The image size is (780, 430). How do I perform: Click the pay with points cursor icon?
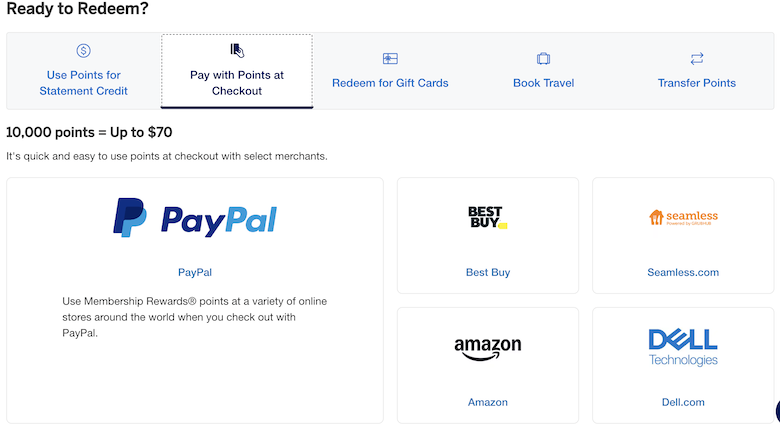(x=237, y=50)
